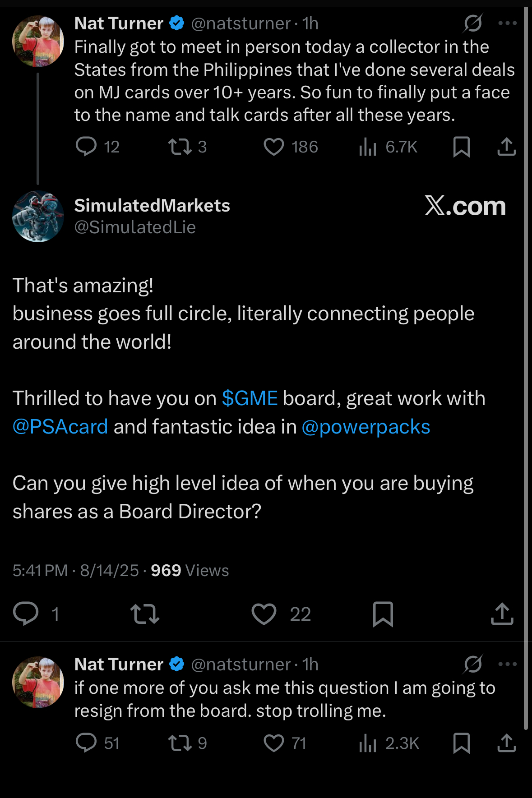
Task: Repost Nat Turner's collector meeting post
Action: click(180, 147)
